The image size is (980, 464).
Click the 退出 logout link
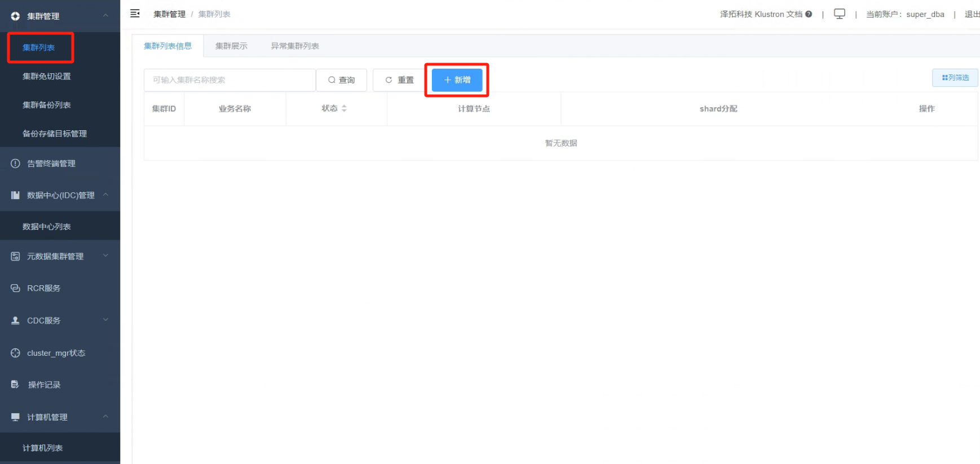pos(972,14)
